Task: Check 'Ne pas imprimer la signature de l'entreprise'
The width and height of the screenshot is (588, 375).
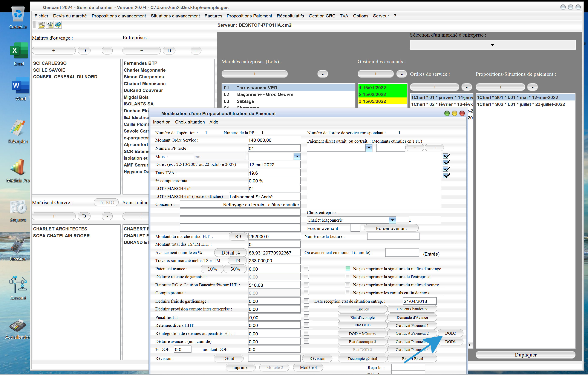Action: point(348,276)
